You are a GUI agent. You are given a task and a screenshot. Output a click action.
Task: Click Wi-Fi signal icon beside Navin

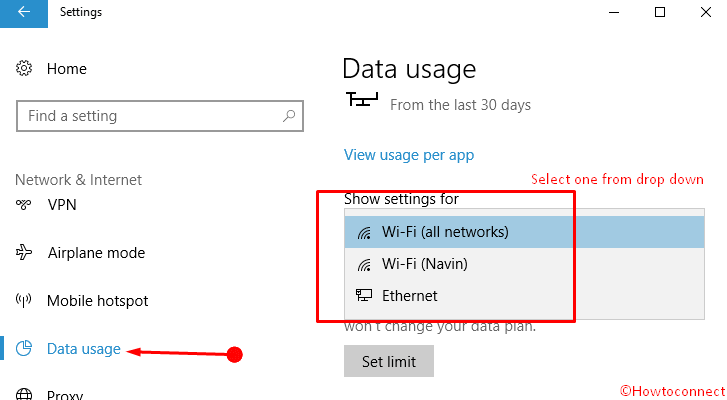(364, 265)
